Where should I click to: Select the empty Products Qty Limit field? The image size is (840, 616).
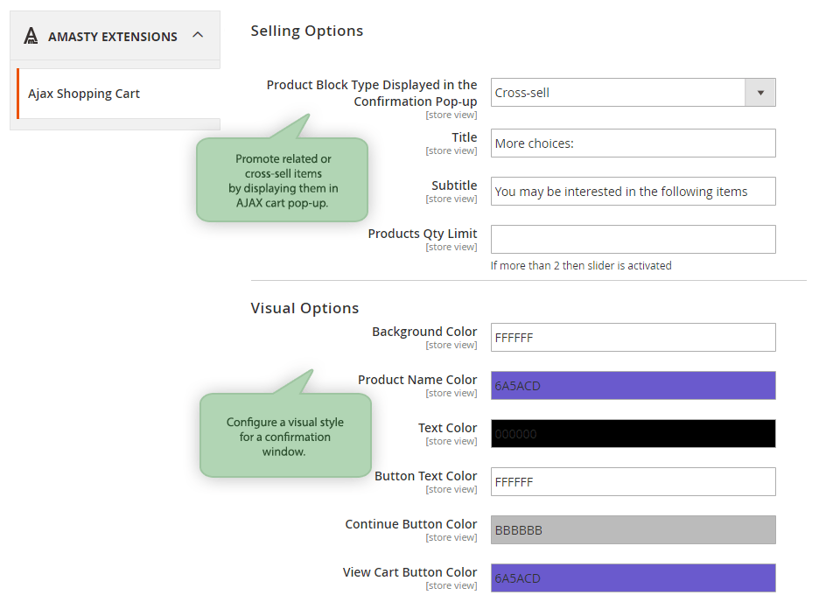tap(633, 240)
